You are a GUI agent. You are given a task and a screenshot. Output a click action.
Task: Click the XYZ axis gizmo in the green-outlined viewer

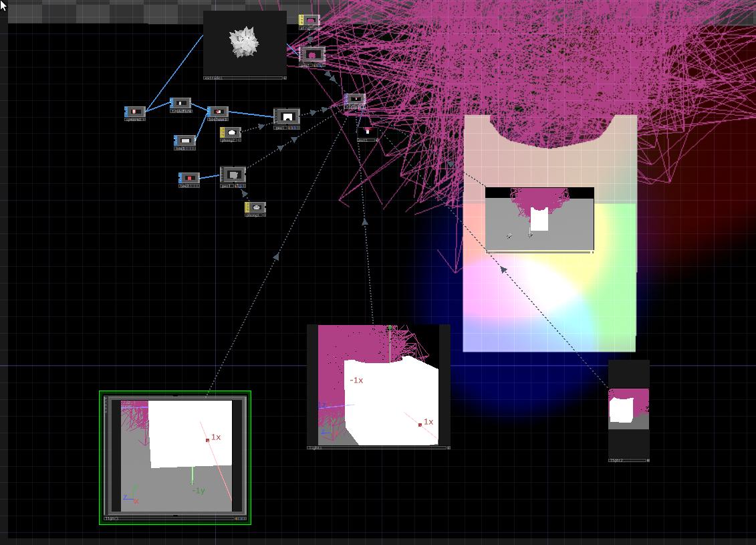tap(130, 496)
